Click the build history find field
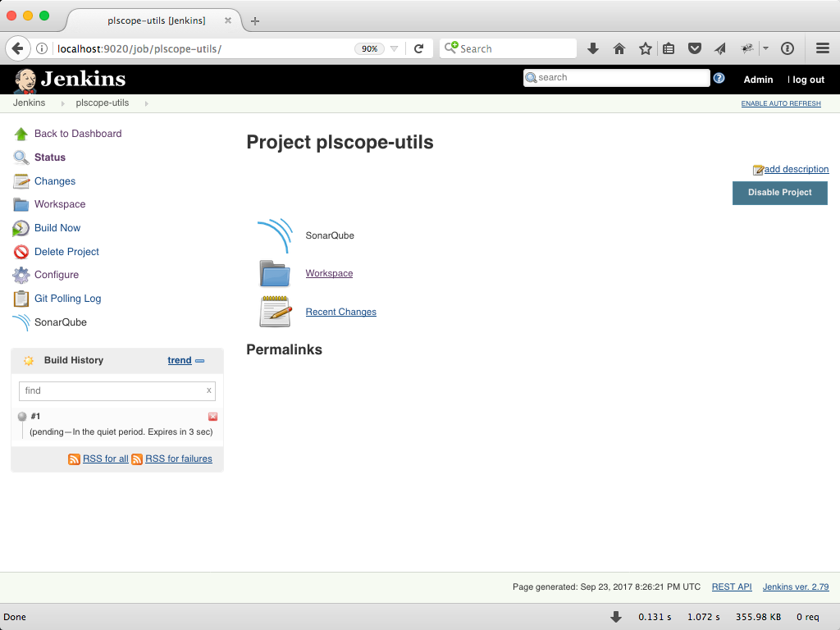Screen dimensions: 840x630 116,391
